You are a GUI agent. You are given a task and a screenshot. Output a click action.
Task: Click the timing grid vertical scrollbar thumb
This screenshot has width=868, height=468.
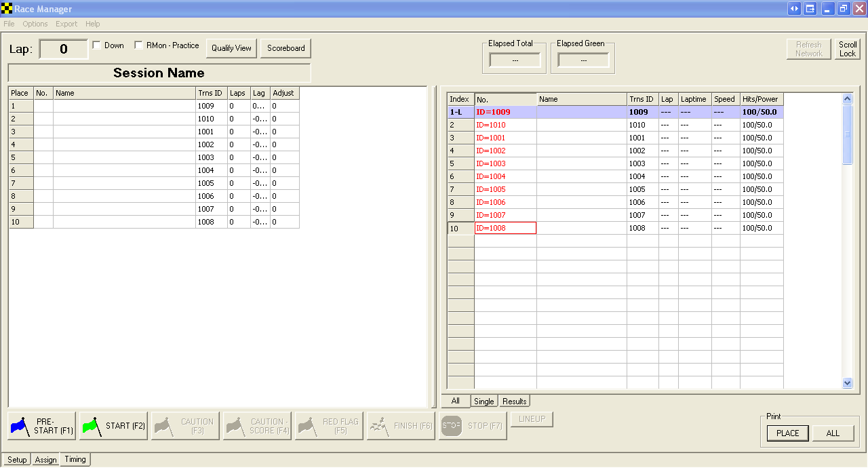click(847, 134)
